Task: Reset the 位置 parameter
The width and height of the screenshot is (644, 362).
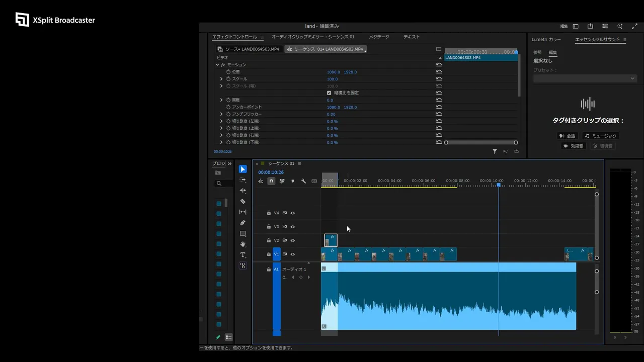Action: pos(439,72)
